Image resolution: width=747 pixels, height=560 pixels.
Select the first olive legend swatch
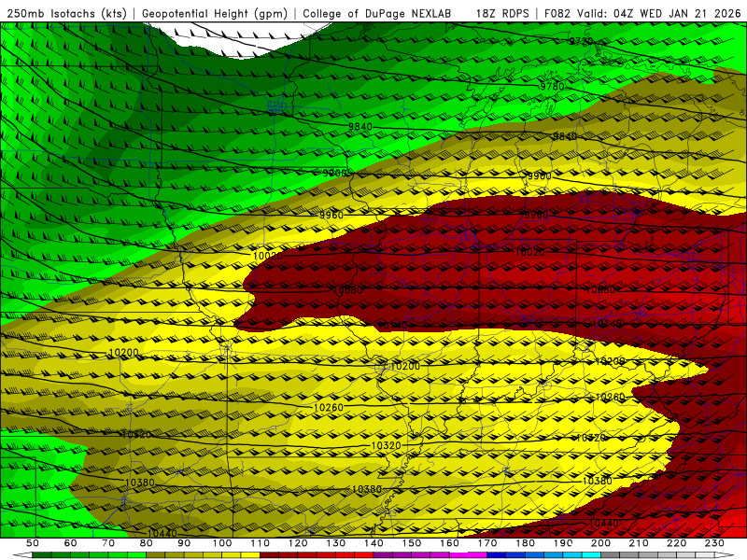pyautogui.click(x=156, y=555)
